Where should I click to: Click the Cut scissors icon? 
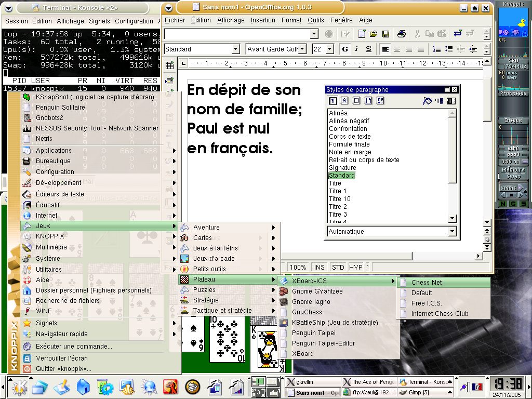(x=417, y=34)
